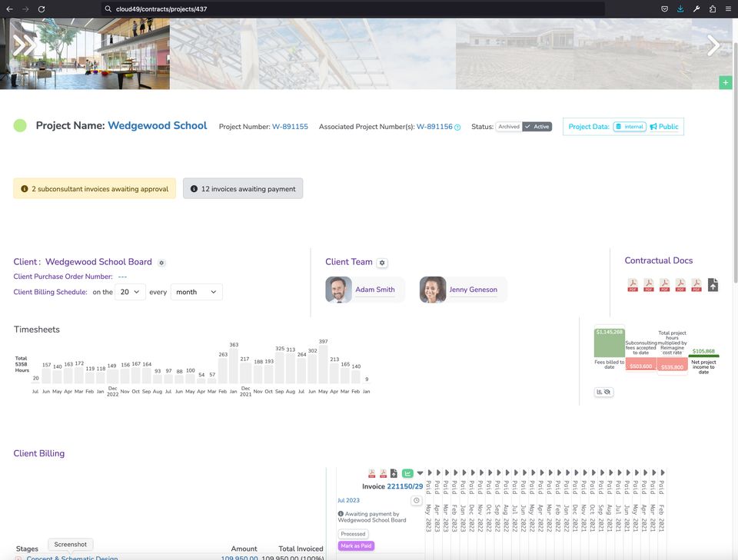Open the dropdown caret beside the invoice icons
Screen dimensions: 738x560
421,472
